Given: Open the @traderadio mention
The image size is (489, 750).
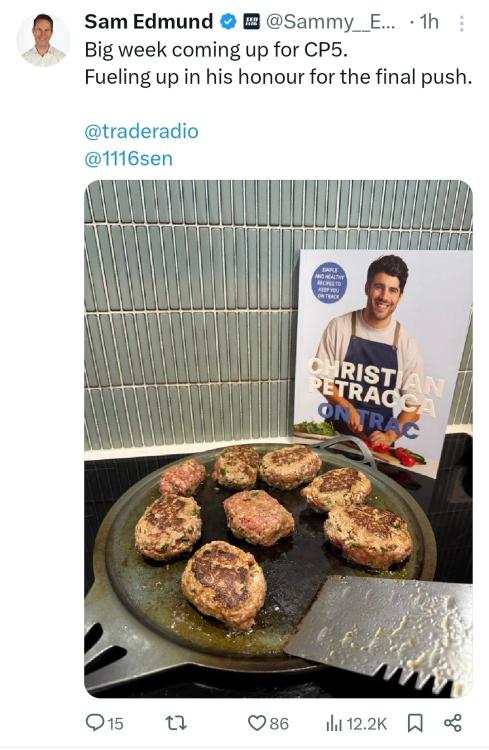Looking at the screenshot, I should pyautogui.click(x=141, y=132).
